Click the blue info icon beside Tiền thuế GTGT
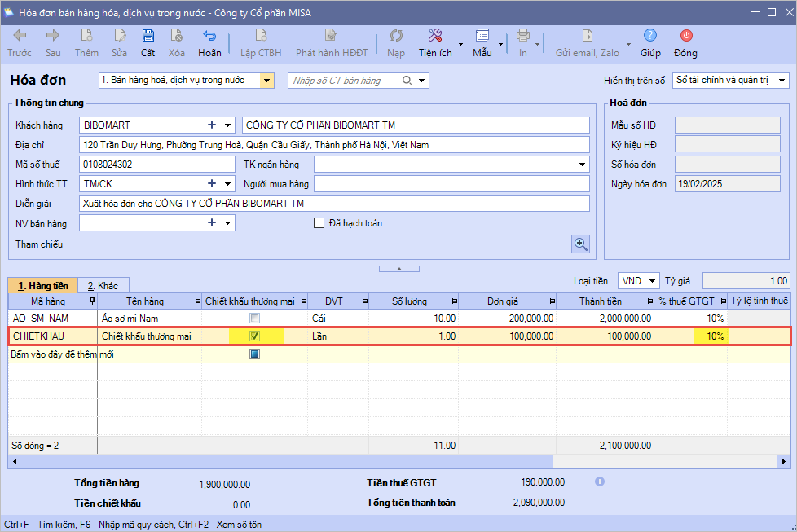This screenshot has width=797, height=532. pos(600,481)
